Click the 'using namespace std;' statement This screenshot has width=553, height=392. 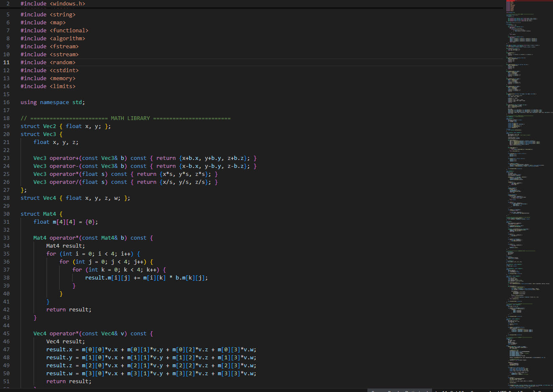click(53, 102)
